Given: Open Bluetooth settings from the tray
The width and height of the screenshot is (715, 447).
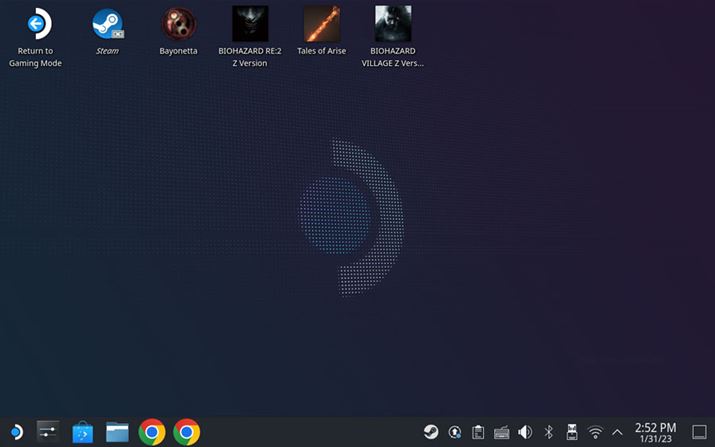Looking at the screenshot, I should click(x=548, y=432).
